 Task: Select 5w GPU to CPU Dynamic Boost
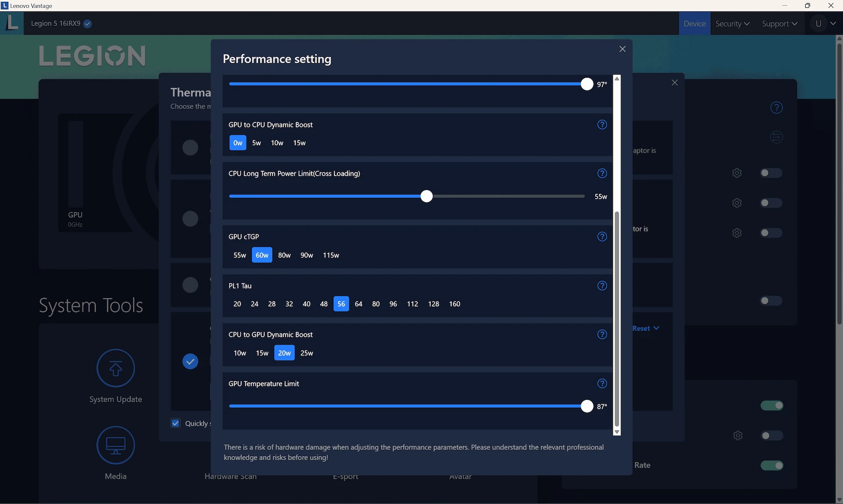click(256, 143)
